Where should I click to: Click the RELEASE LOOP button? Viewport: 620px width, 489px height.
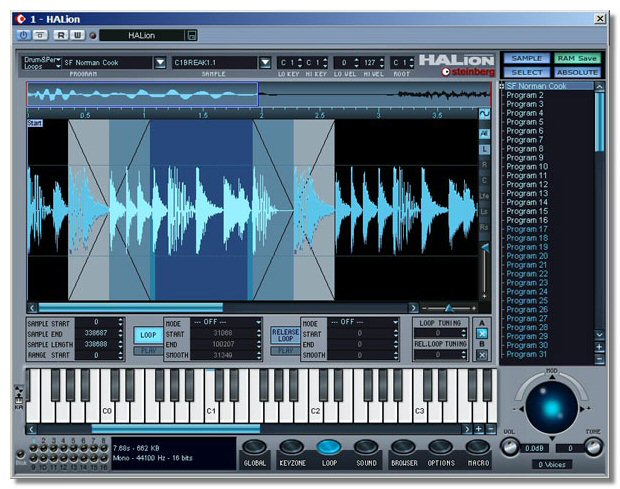click(x=285, y=335)
